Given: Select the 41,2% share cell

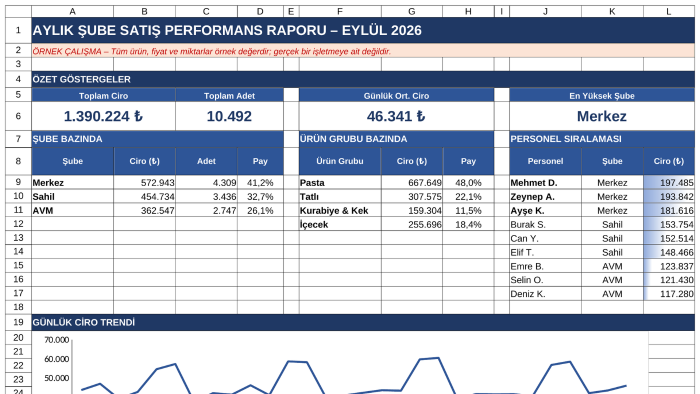Looking at the screenshot, I should pos(260,182).
